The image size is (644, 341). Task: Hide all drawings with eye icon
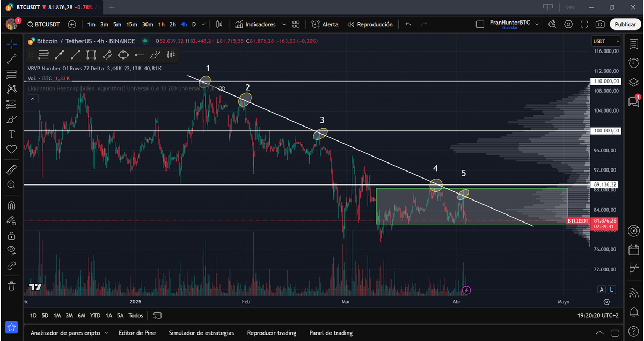11,250
